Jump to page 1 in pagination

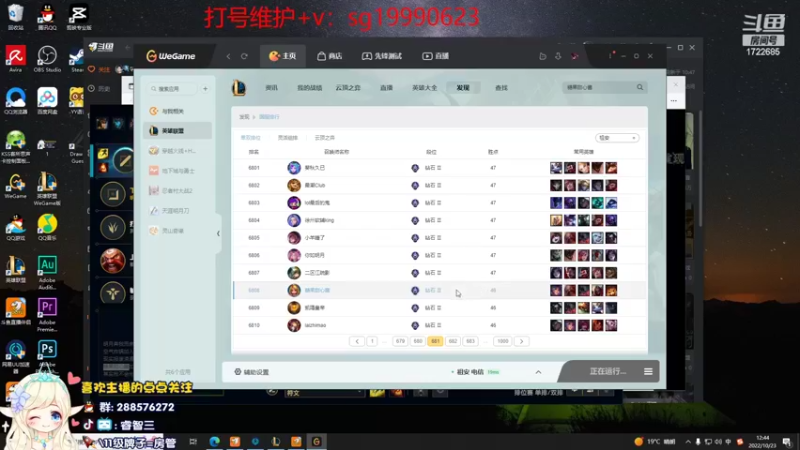tap(372, 341)
